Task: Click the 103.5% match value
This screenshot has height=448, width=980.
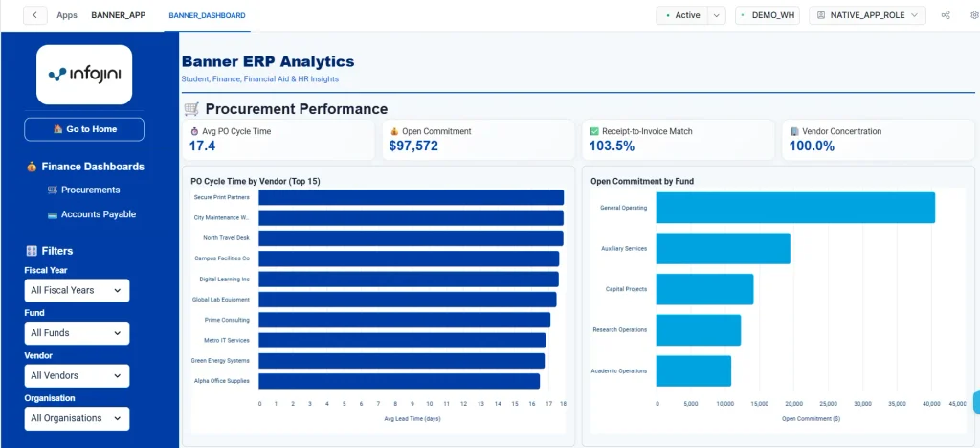Action: (x=612, y=146)
